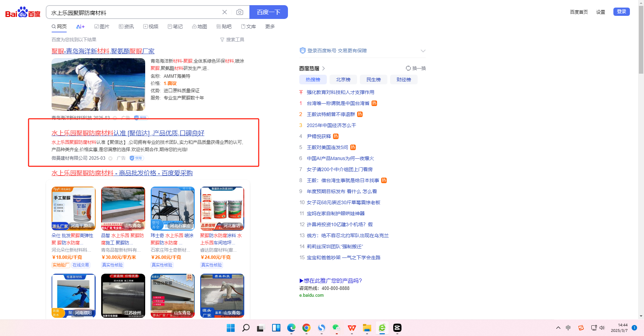Click the camera image search icon
Screen dimensions: 644x336
(240, 12)
